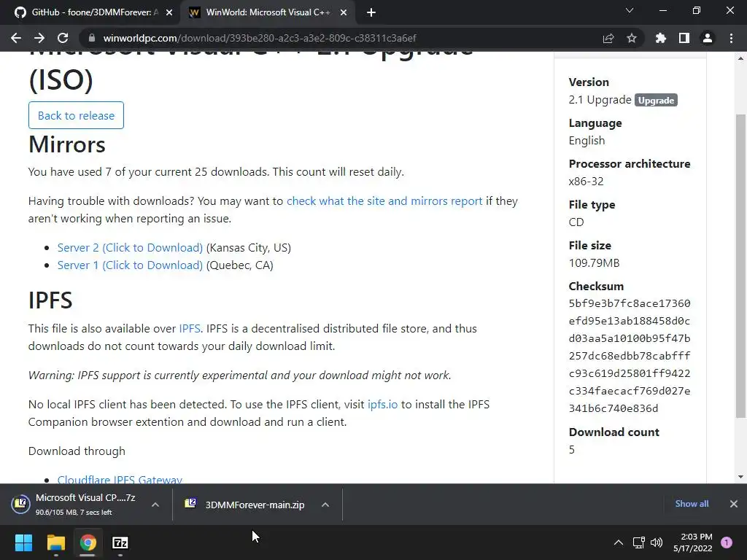Click the checksum hash text

630,356
